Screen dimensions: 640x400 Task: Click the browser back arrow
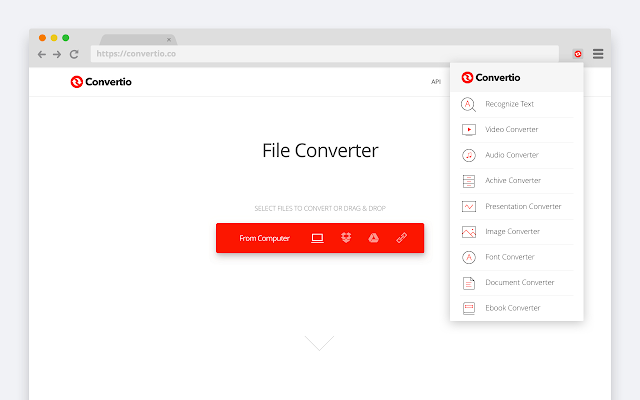[x=42, y=54]
